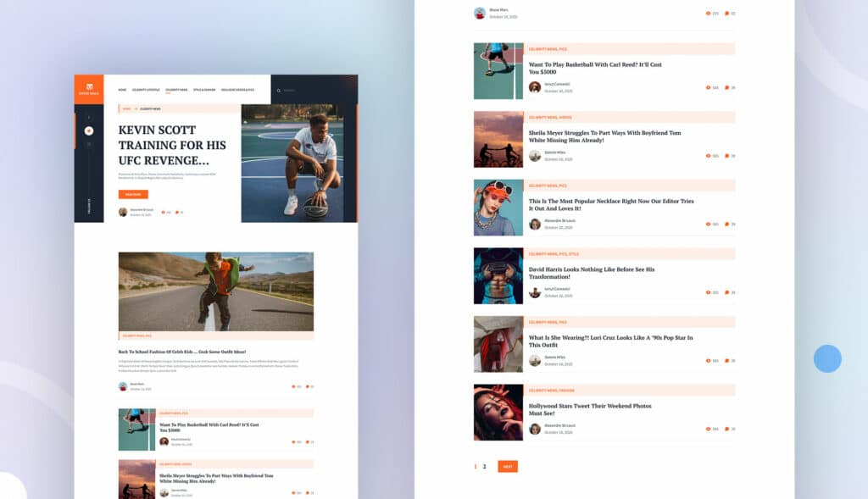Open the EXCLUSIVE VIDEOS & PICS nav item
This screenshot has height=499, width=868.
237,89
